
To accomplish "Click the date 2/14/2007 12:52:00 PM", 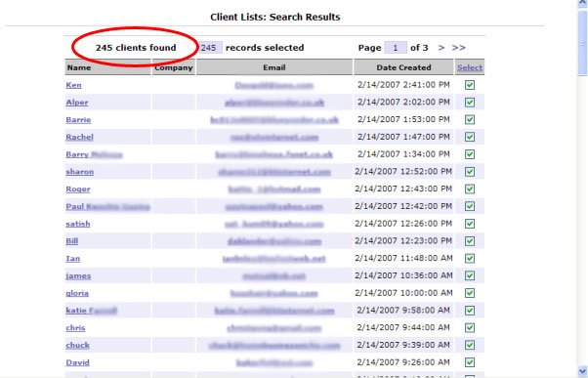I will point(403,171).
